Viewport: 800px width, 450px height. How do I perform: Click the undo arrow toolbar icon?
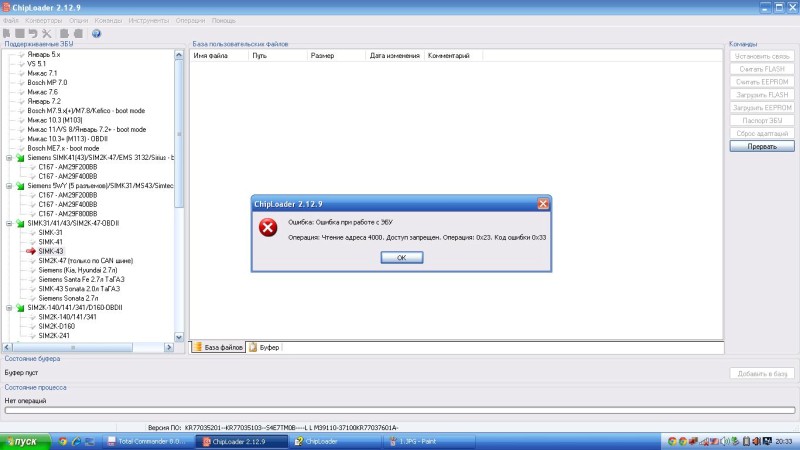[33, 33]
